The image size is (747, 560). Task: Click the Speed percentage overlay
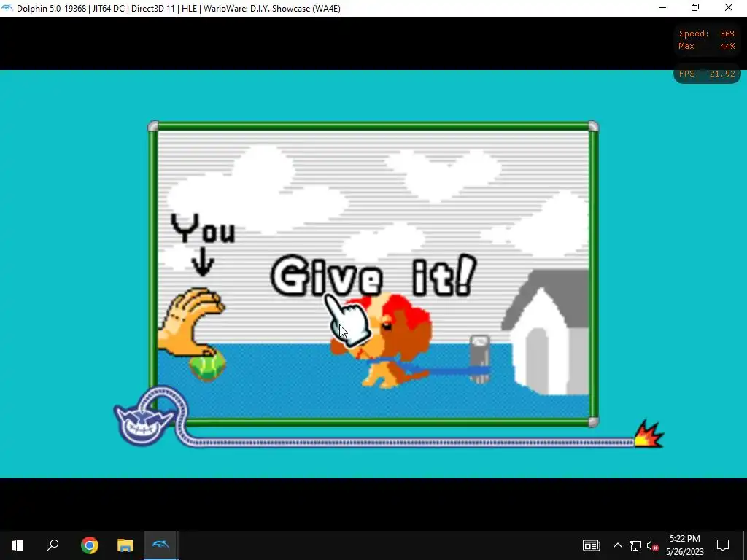click(x=707, y=34)
